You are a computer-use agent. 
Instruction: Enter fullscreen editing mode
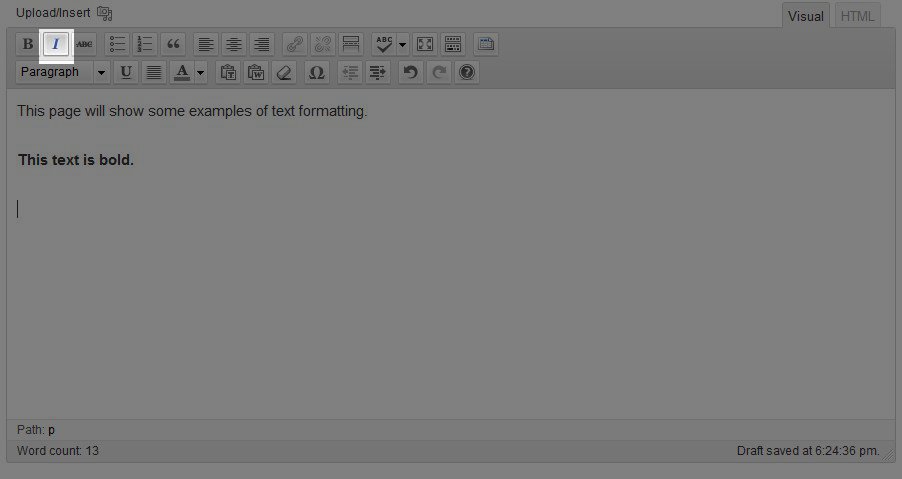coord(425,44)
